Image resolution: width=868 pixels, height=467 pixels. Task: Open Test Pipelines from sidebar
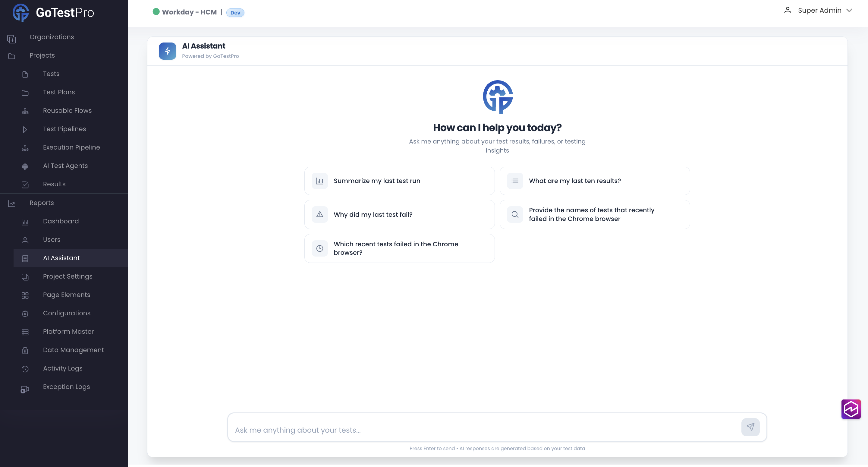[64, 129]
